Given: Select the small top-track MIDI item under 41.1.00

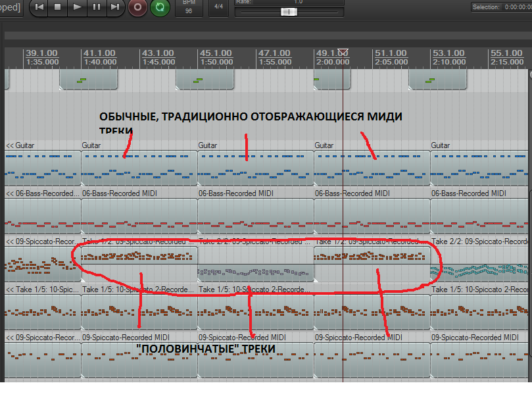Looking at the screenshot, I should [89, 80].
